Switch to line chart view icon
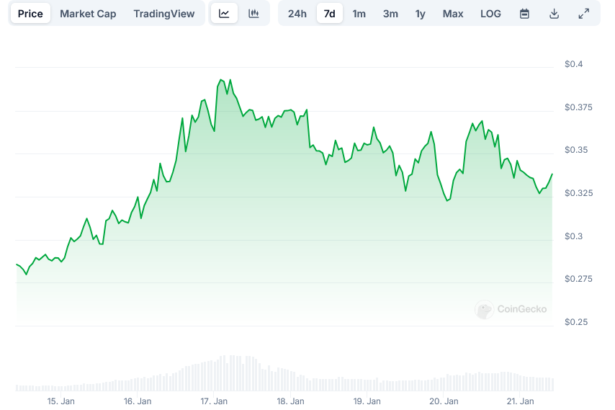Viewport: 615px width, 410px height. pos(225,14)
